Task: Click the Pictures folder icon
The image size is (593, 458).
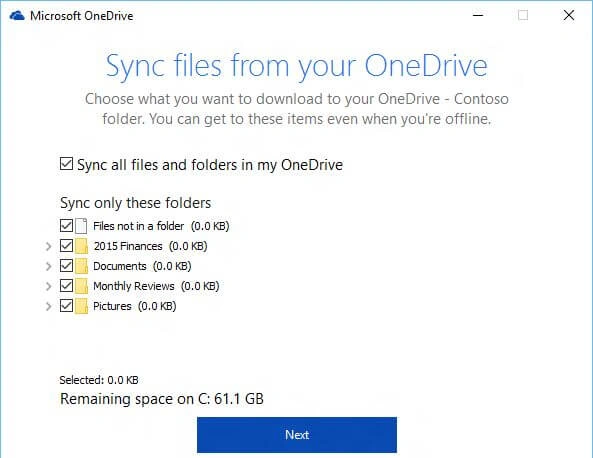Action: [81, 306]
